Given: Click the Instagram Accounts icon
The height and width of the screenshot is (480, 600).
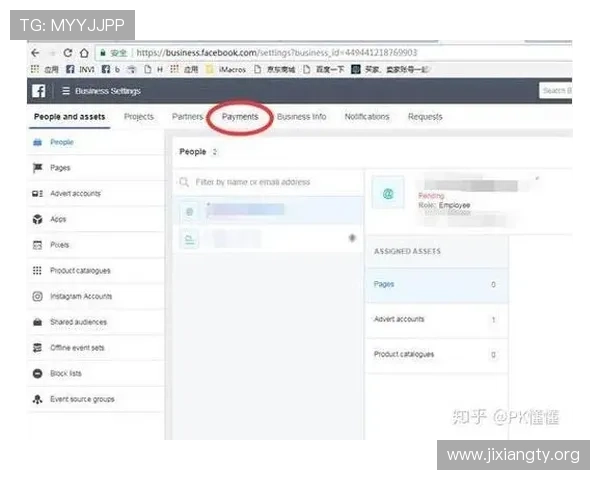Looking at the screenshot, I should point(37,297).
